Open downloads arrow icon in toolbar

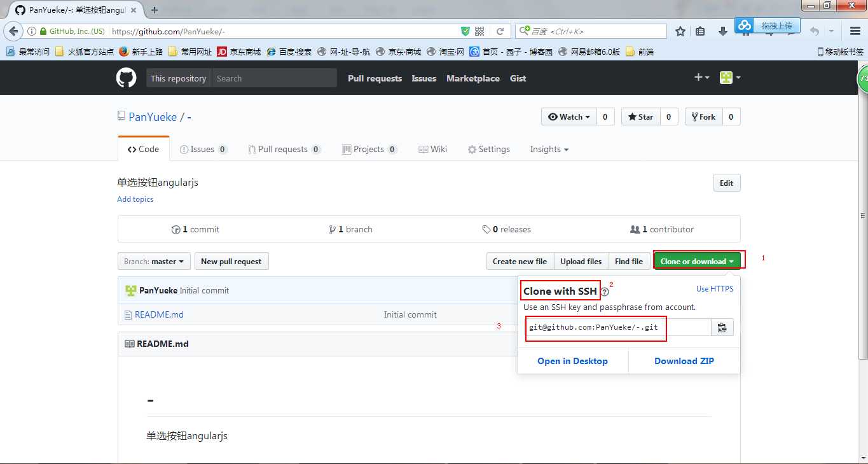(722, 31)
